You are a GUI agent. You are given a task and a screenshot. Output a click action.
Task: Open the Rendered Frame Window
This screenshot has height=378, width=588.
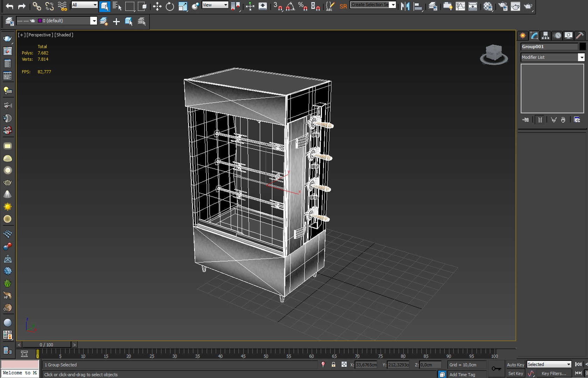pyautogui.click(x=516, y=6)
